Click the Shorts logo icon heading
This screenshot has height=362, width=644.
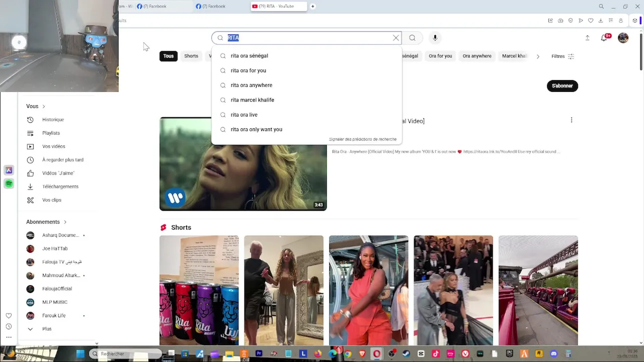[163, 228]
